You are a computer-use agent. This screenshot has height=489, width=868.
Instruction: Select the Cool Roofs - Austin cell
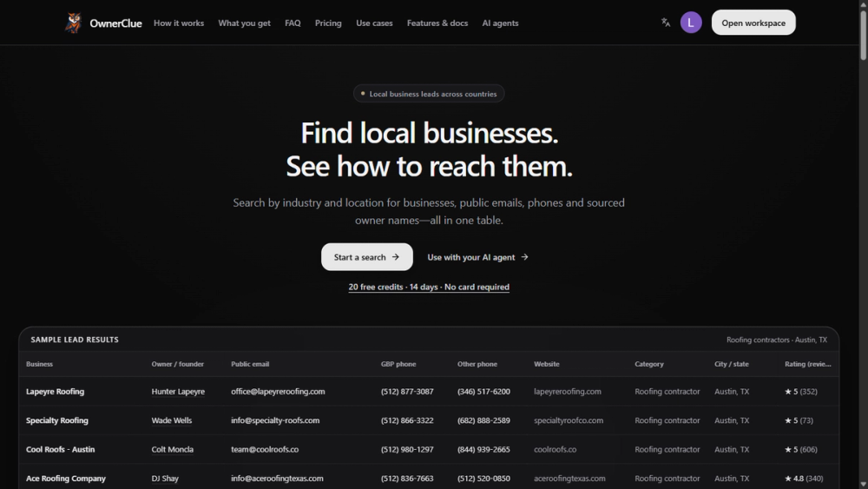point(61,449)
